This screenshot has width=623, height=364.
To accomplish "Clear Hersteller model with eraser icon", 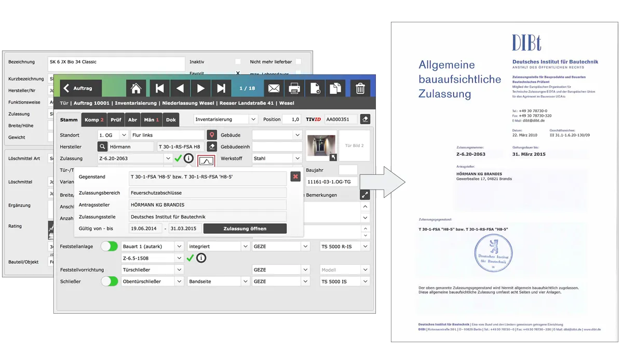I will (x=211, y=147).
